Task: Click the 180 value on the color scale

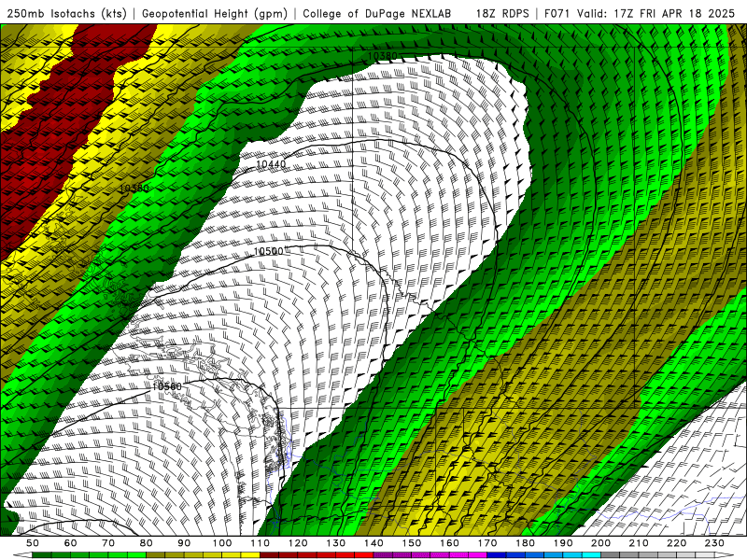Action: [x=525, y=543]
